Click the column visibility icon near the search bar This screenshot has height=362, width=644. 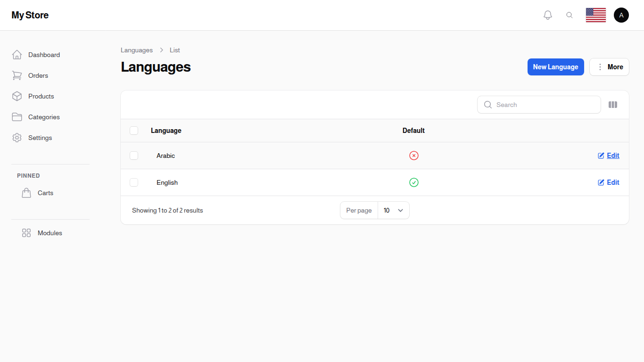click(x=613, y=105)
